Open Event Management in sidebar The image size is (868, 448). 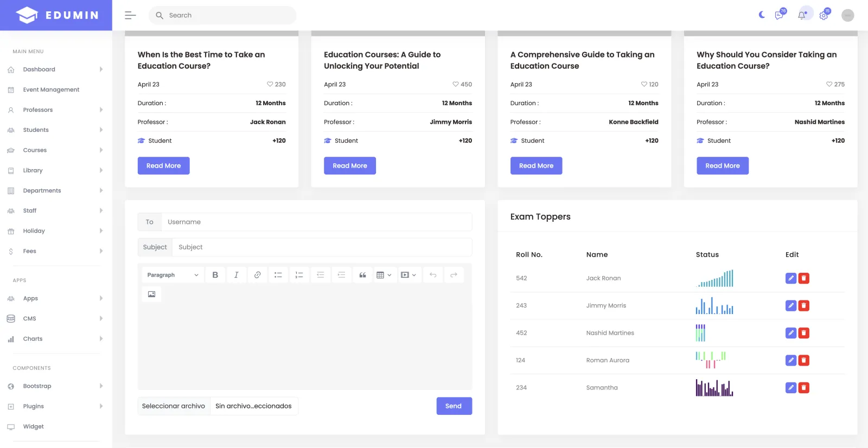pyautogui.click(x=51, y=89)
